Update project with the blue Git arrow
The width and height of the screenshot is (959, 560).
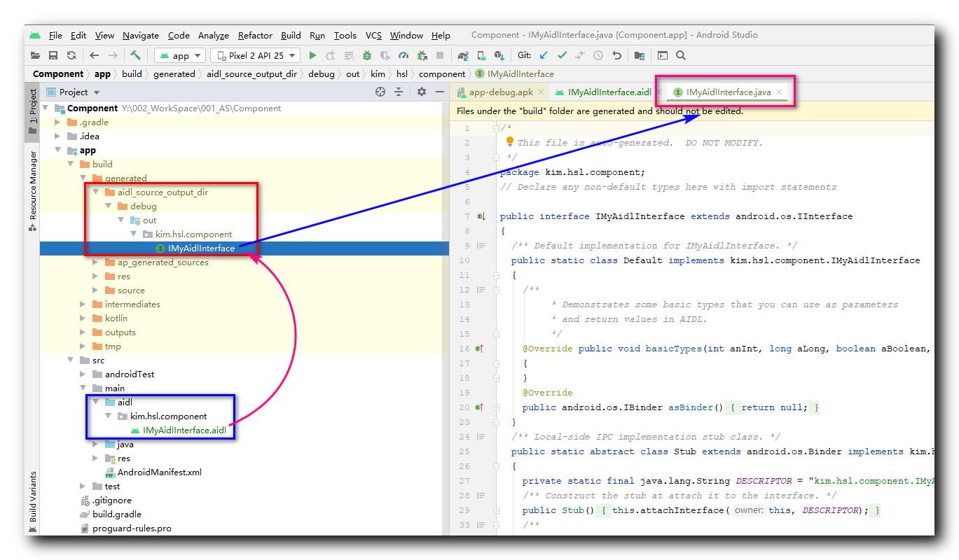[x=544, y=55]
